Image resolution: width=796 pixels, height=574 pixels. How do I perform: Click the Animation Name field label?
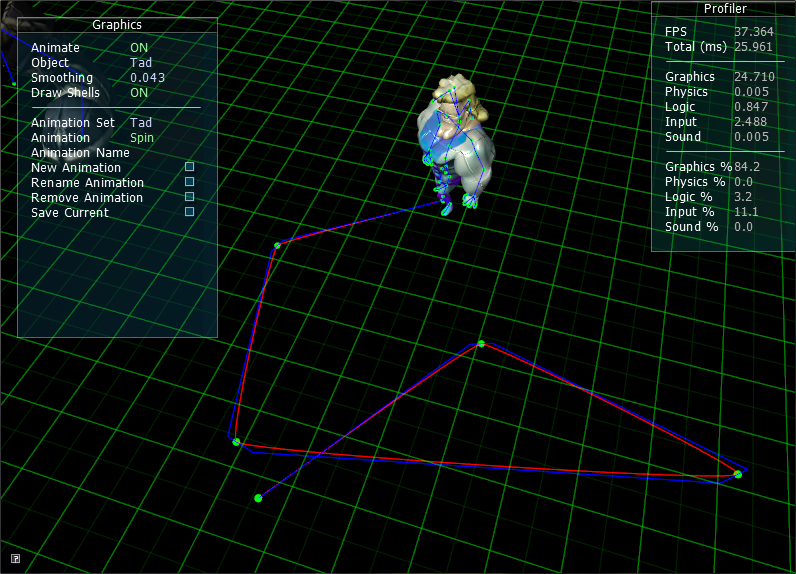[x=80, y=153]
